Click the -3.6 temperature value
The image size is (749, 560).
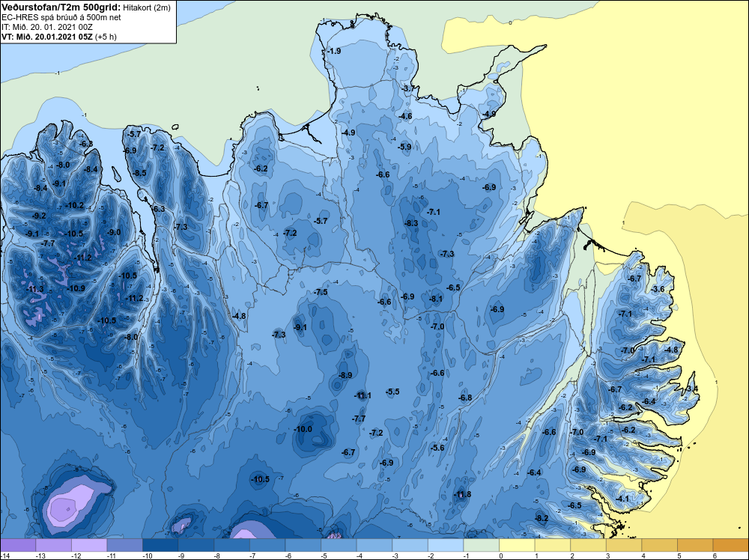658,289
